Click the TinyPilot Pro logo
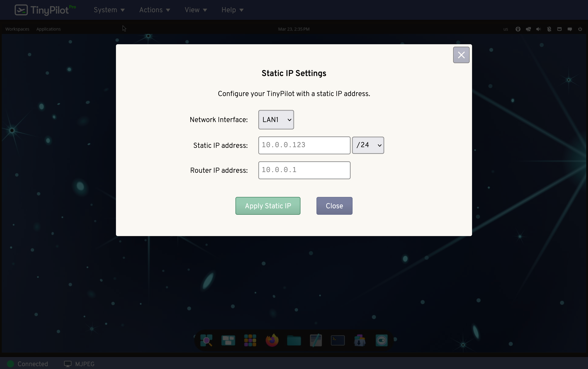Screen dimensions: 588x369 (x=45, y=10)
